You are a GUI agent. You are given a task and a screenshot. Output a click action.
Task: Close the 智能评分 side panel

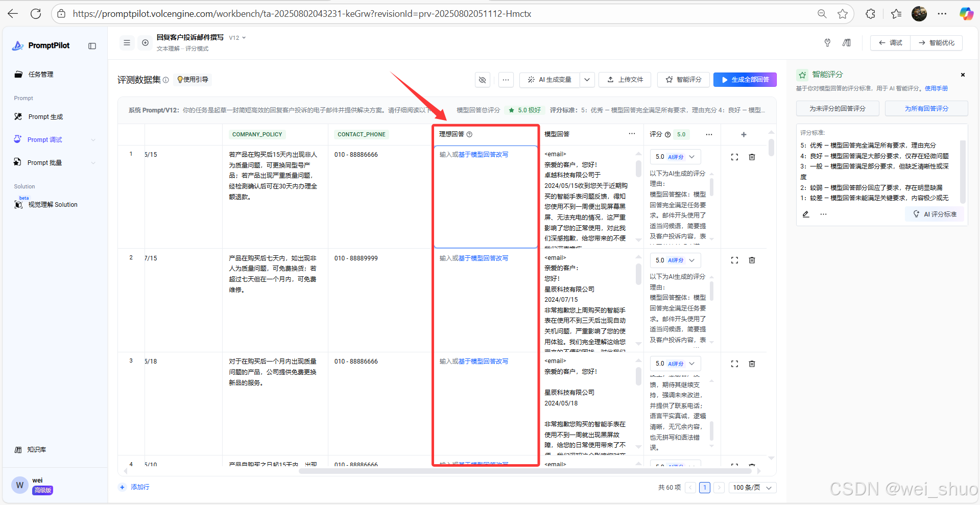[x=963, y=75]
